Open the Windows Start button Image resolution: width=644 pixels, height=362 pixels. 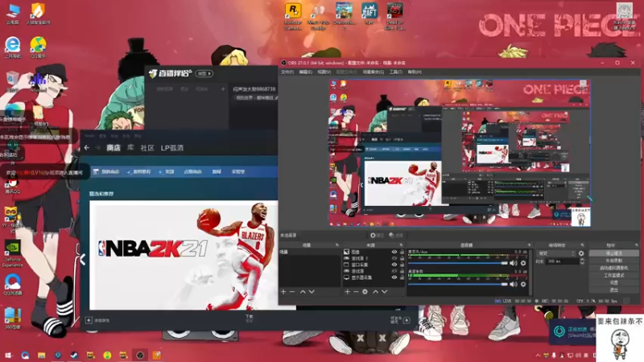8,355
